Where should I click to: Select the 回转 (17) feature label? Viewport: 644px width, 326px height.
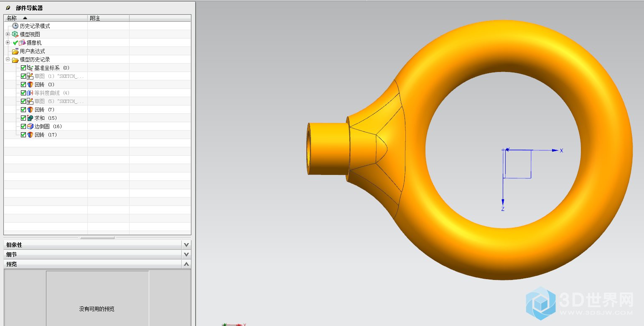[46, 135]
